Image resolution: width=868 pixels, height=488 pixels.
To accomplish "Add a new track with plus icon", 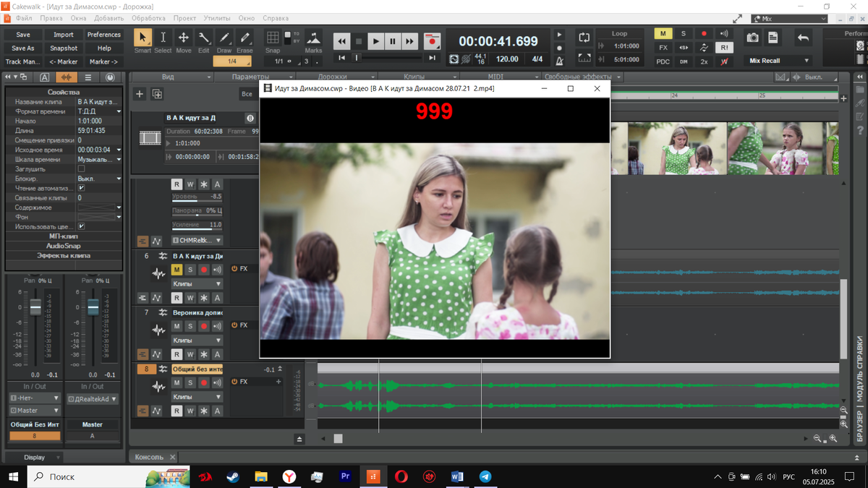I will click(x=140, y=94).
